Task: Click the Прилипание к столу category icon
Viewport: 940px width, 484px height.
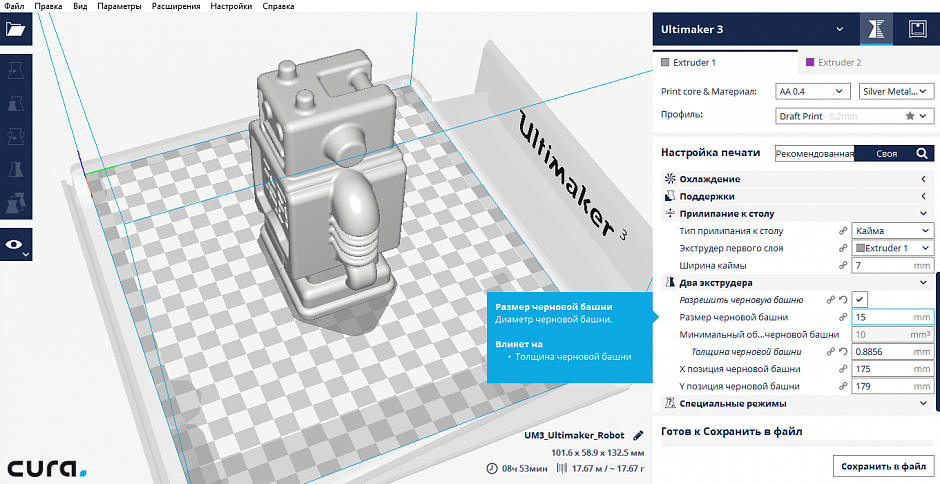Action: coord(670,214)
